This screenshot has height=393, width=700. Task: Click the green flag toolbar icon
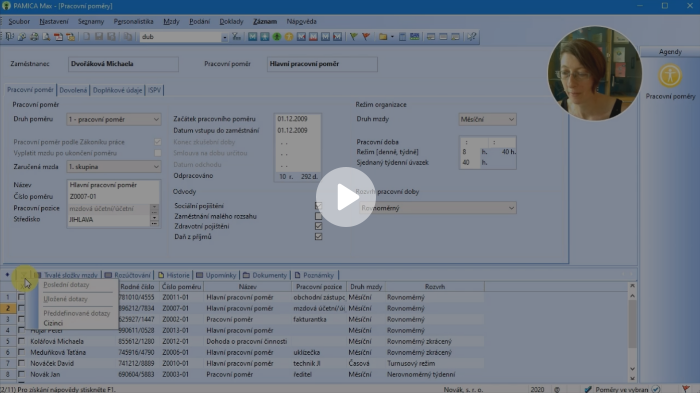(354, 37)
